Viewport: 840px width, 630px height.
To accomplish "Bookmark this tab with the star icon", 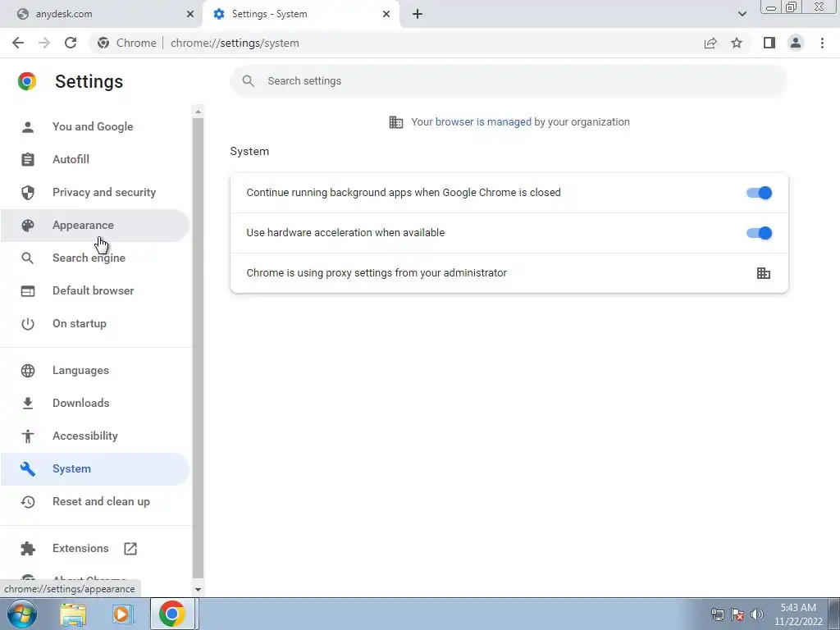I will pos(737,43).
